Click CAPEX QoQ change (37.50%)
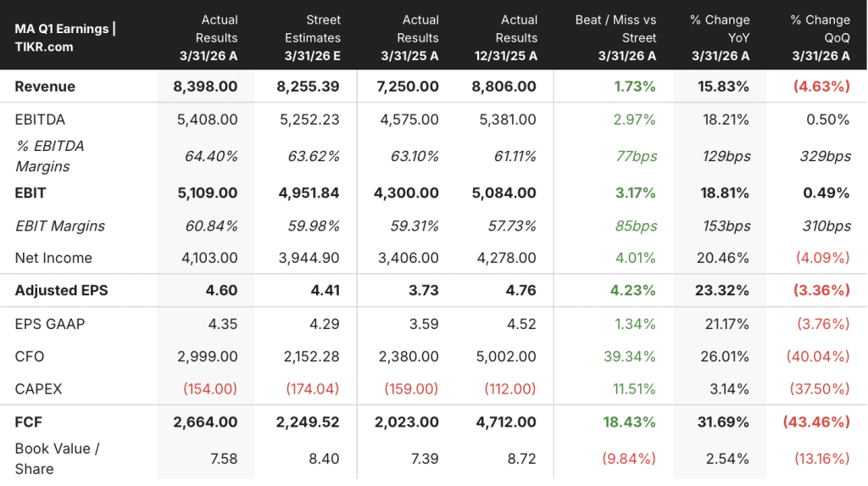 [820, 389]
